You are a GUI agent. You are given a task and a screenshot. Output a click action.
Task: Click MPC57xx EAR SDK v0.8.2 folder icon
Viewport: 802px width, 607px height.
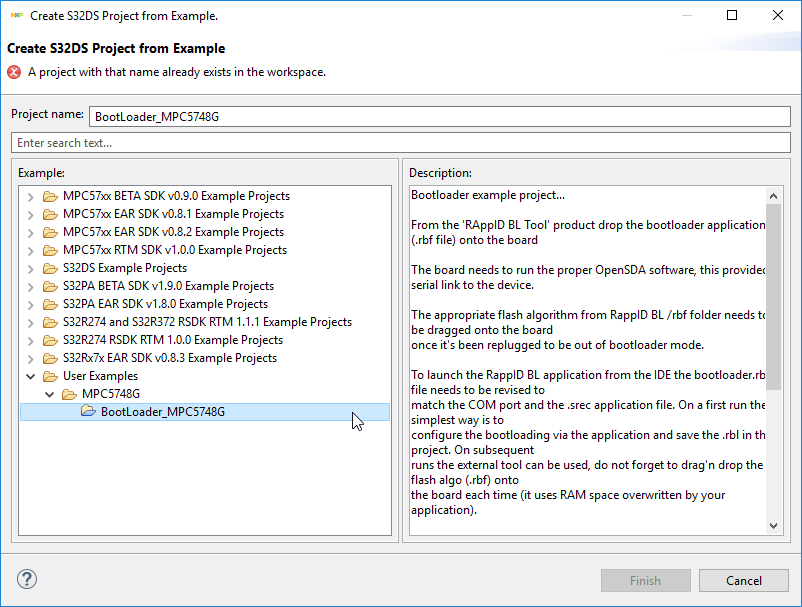coord(50,232)
